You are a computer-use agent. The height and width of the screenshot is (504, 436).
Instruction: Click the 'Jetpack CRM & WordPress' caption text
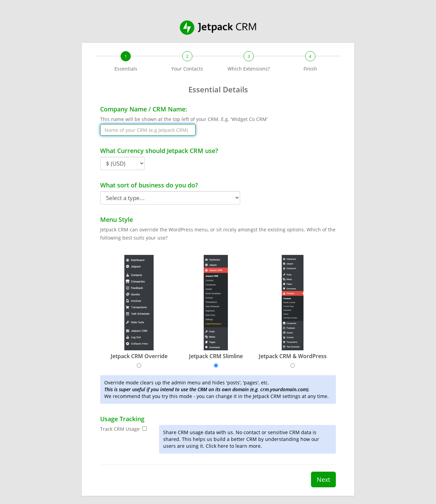click(x=293, y=356)
